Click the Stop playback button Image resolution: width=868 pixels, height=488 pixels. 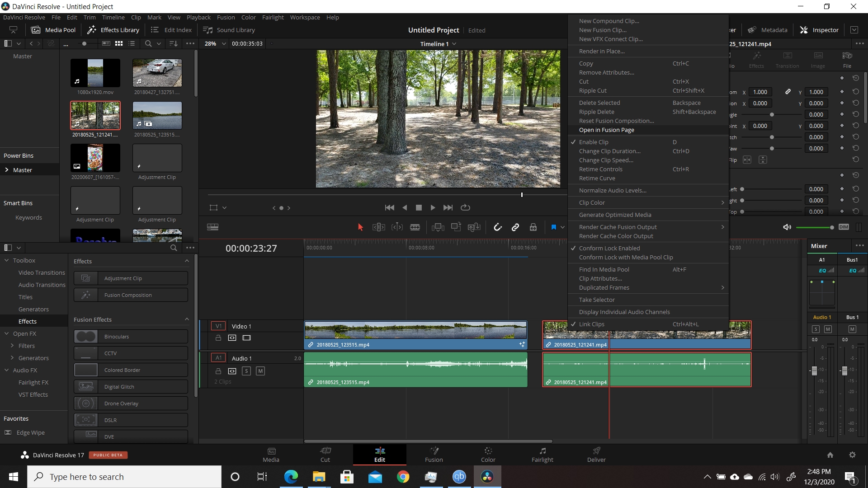pos(419,207)
